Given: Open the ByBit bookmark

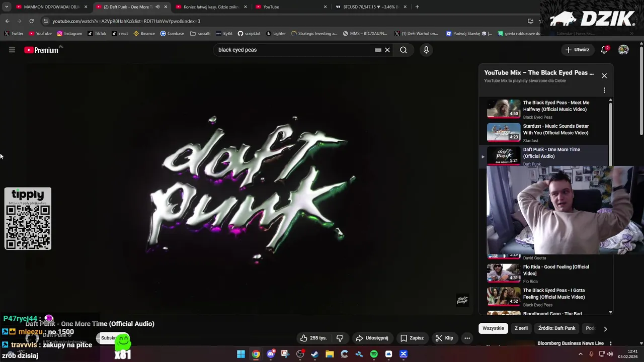Looking at the screenshot, I should [224, 34].
